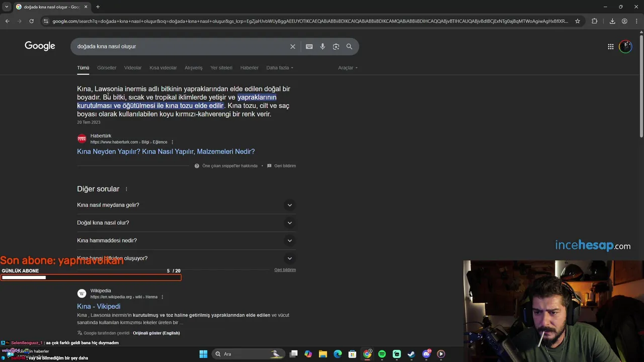The height and width of the screenshot is (362, 644).
Task: Open the Google apps grid
Action: pyautogui.click(x=610, y=47)
